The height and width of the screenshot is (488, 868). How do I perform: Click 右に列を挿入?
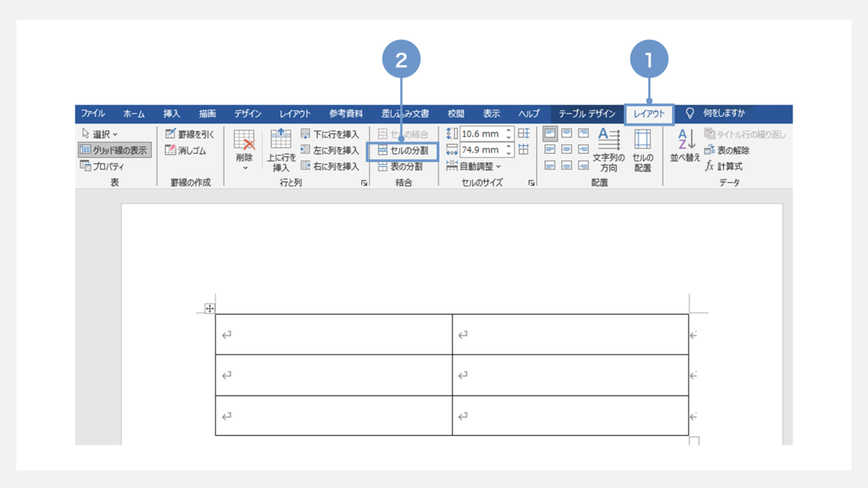point(330,166)
